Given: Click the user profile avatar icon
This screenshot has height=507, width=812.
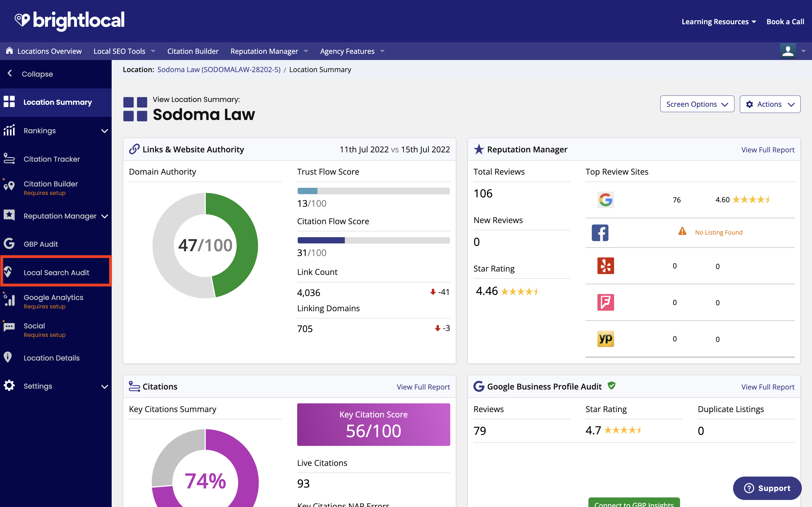Looking at the screenshot, I should click(x=788, y=51).
